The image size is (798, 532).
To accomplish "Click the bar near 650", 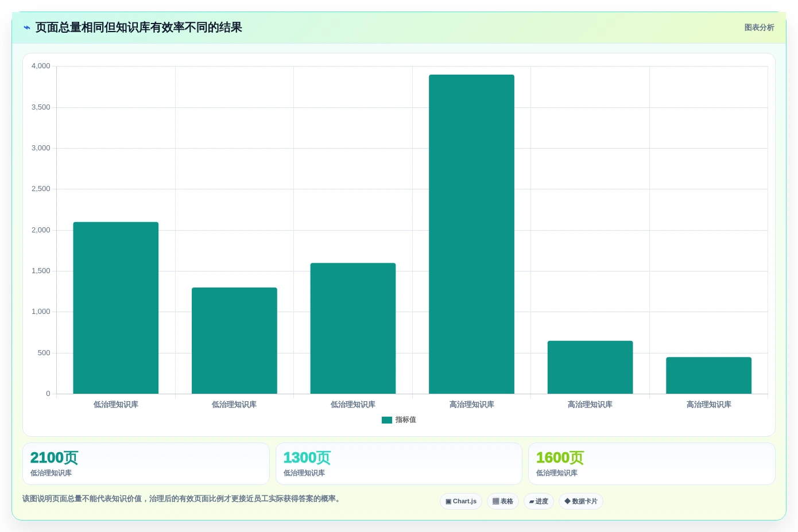I will (590, 367).
